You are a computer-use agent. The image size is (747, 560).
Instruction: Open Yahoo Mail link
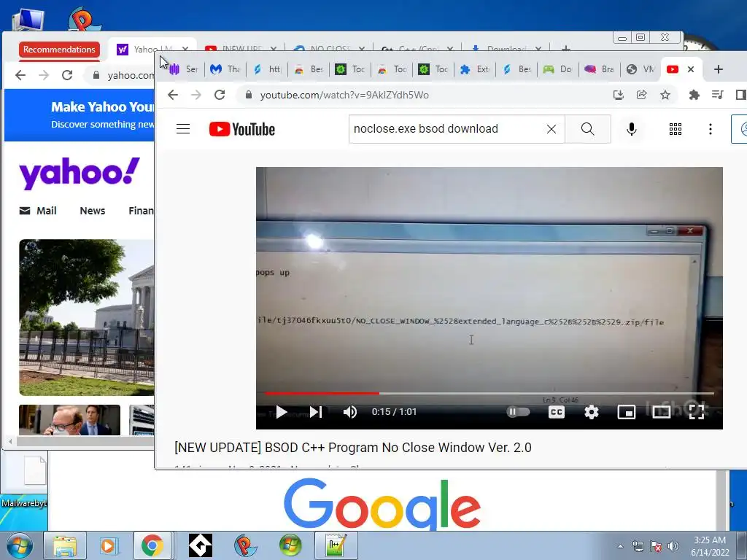pyautogui.click(x=38, y=211)
